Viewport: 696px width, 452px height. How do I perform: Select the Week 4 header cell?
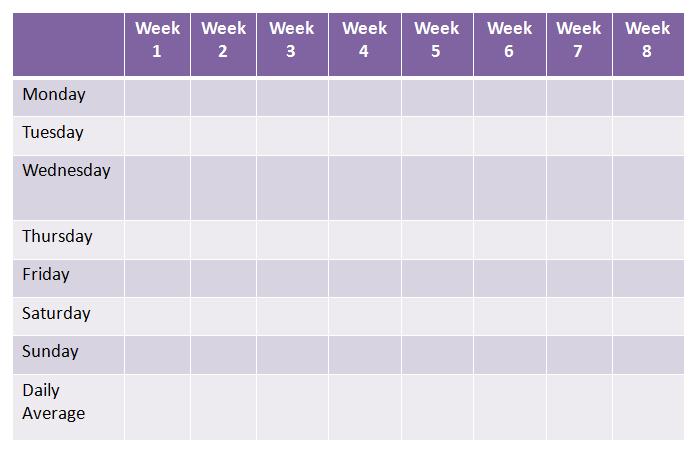click(x=364, y=40)
